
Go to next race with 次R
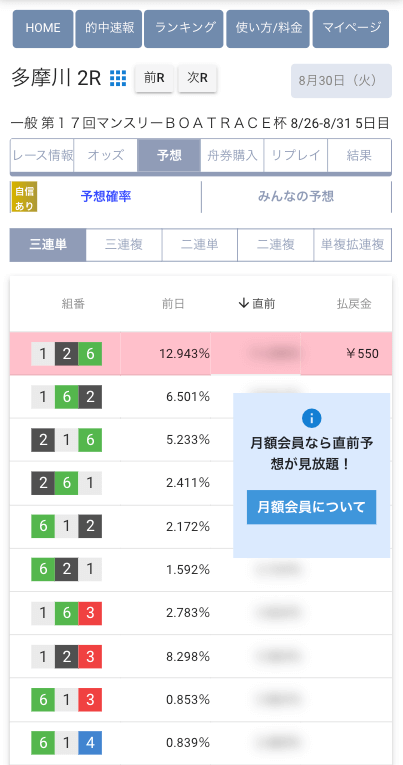[x=197, y=78]
